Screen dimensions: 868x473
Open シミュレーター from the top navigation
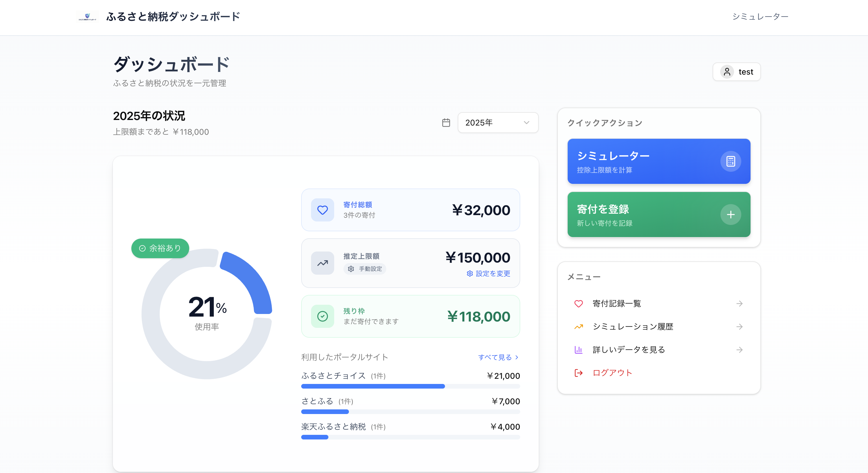760,16
